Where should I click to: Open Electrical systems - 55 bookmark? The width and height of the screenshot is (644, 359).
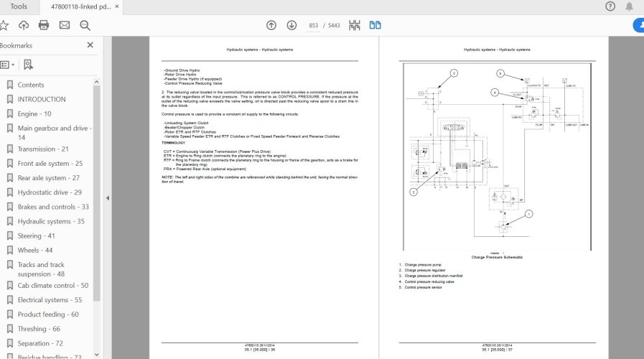click(x=50, y=300)
